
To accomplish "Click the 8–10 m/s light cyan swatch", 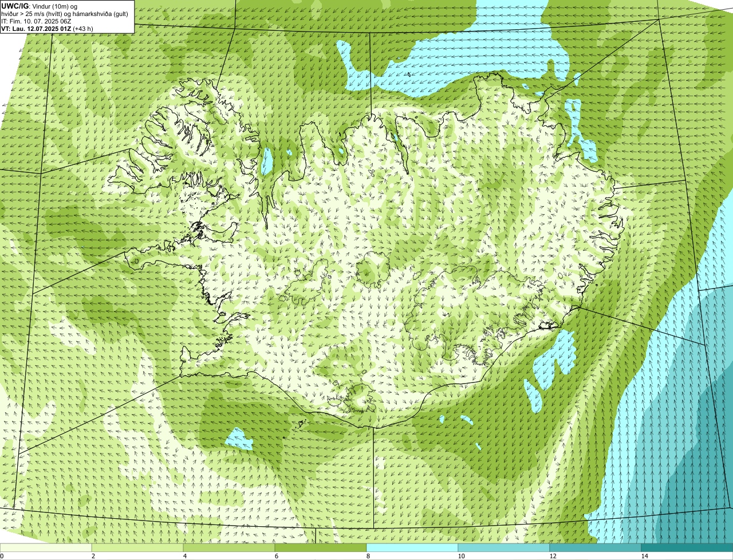I will pos(412,548).
